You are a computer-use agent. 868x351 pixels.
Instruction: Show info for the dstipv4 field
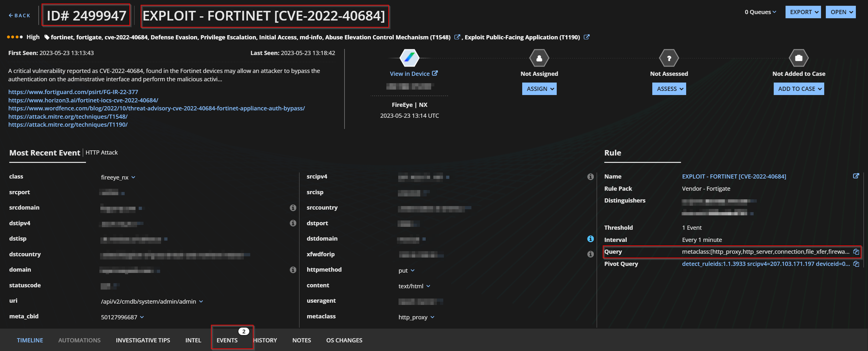point(293,223)
